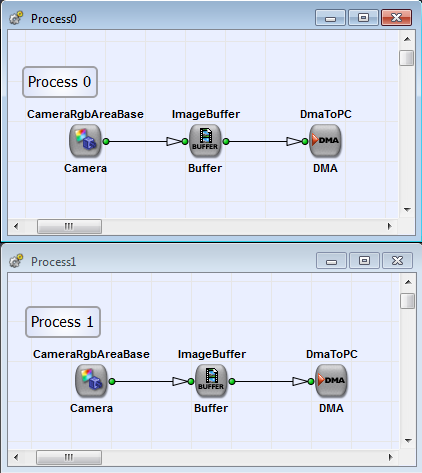Select the Buffer operator icon in Process0
Screen dimensions: 422x473
(x=205, y=141)
